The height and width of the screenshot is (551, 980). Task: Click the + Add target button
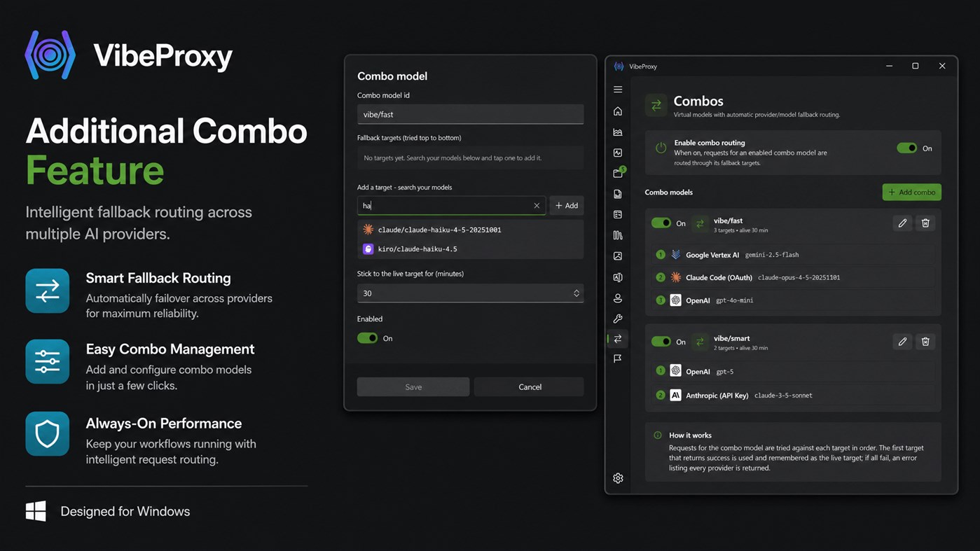pos(567,206)
